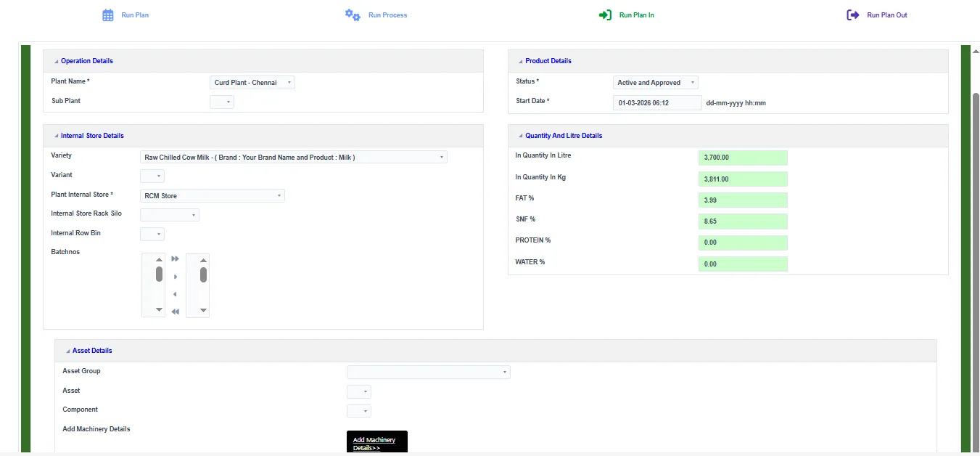Screen dimensions: 980x456
Task: Switch to the Run Process tab
Action: 376,15
